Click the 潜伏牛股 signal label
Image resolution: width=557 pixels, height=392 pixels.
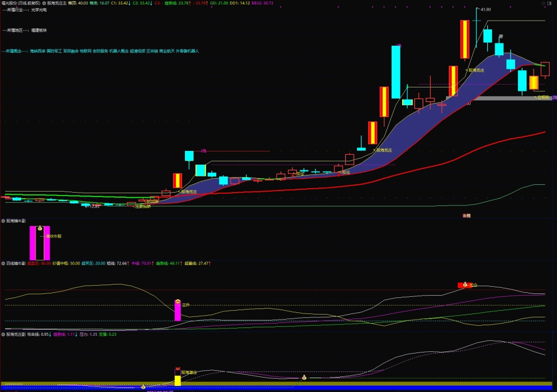click(54, 236)
